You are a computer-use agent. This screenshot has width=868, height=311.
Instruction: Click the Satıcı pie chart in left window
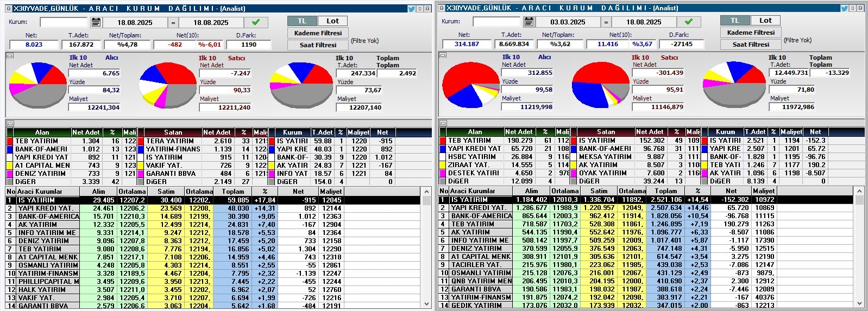pyautogui.click(x=168, y=85)
